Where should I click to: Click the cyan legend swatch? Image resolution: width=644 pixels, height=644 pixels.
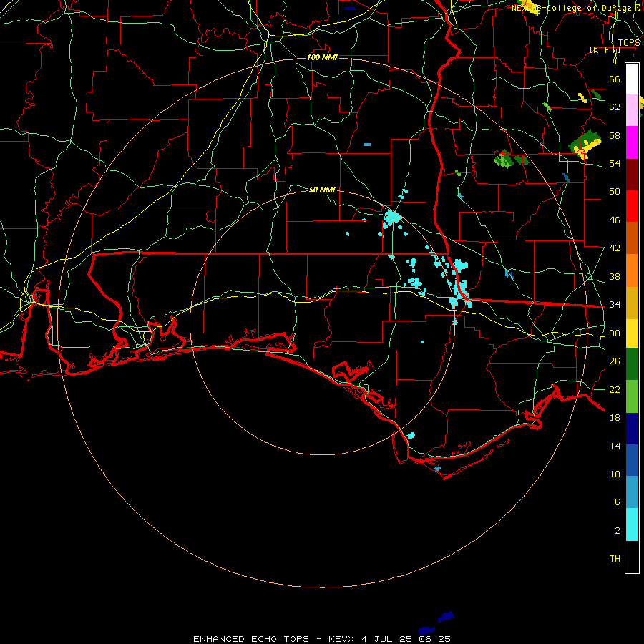coord(632,525)
